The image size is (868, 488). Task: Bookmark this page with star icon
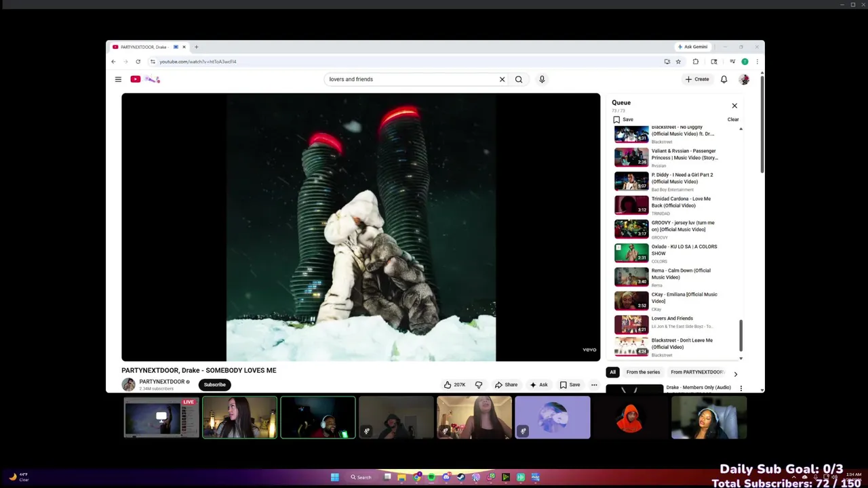(678, 62)
